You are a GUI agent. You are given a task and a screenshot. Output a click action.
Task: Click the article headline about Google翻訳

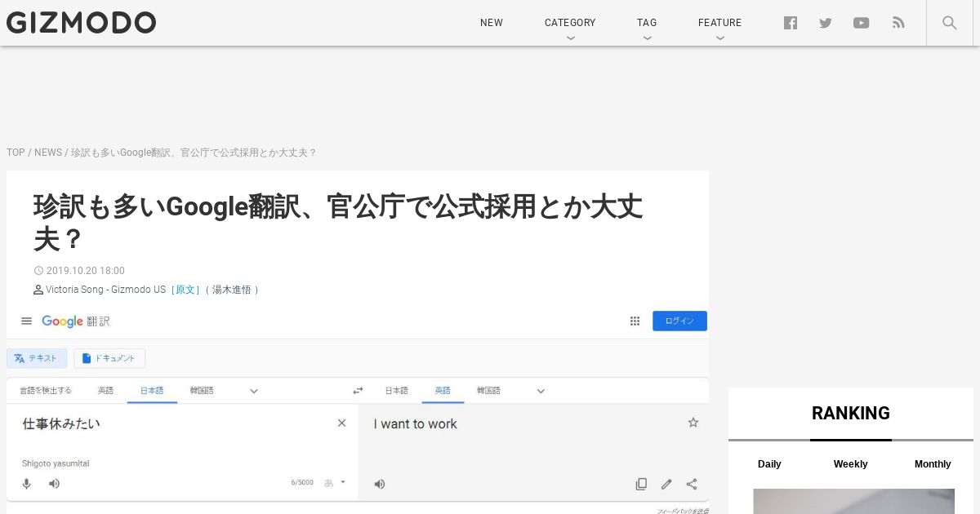click(x=338, y=223)
